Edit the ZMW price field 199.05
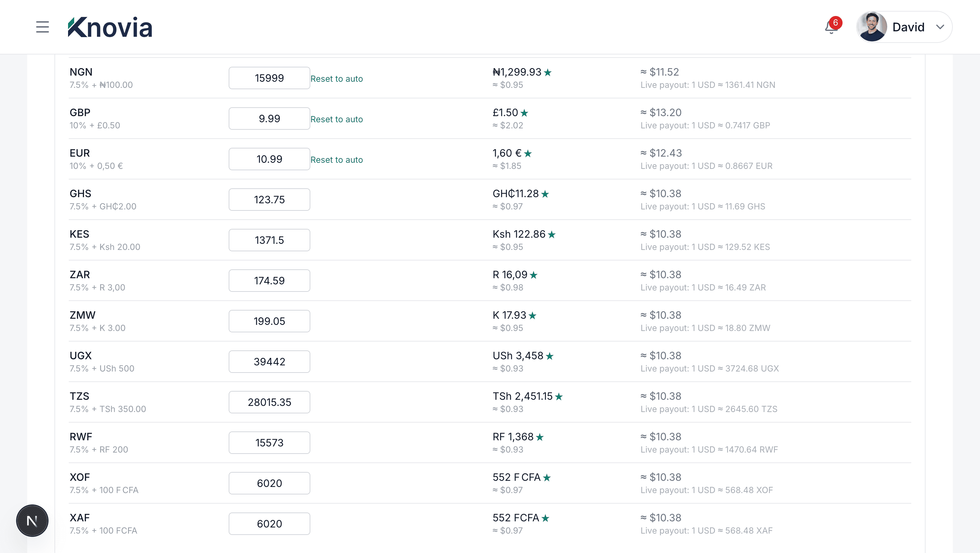The image size is (980, 553). 269,321
